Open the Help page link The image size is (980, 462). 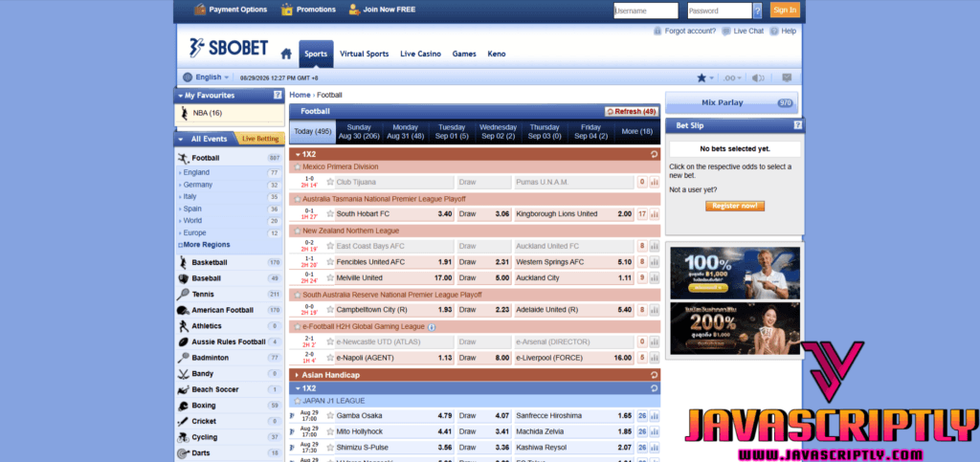(x=783, y=31)
